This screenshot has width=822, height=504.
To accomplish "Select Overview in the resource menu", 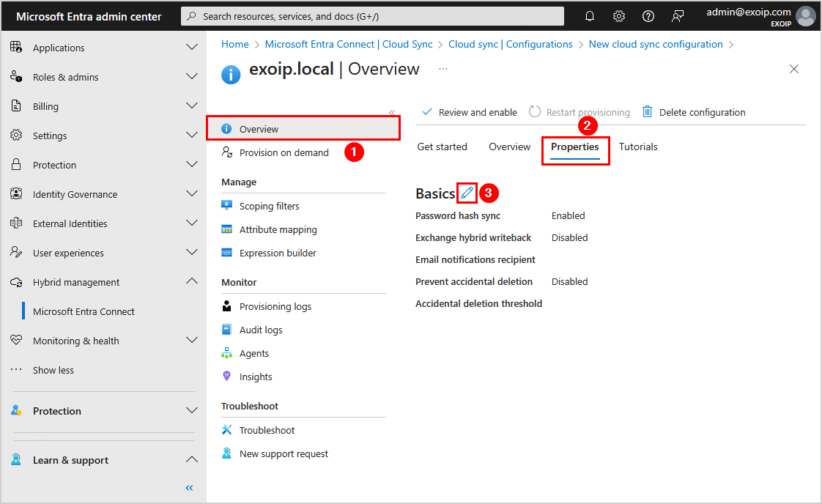I will pos(303,129).
